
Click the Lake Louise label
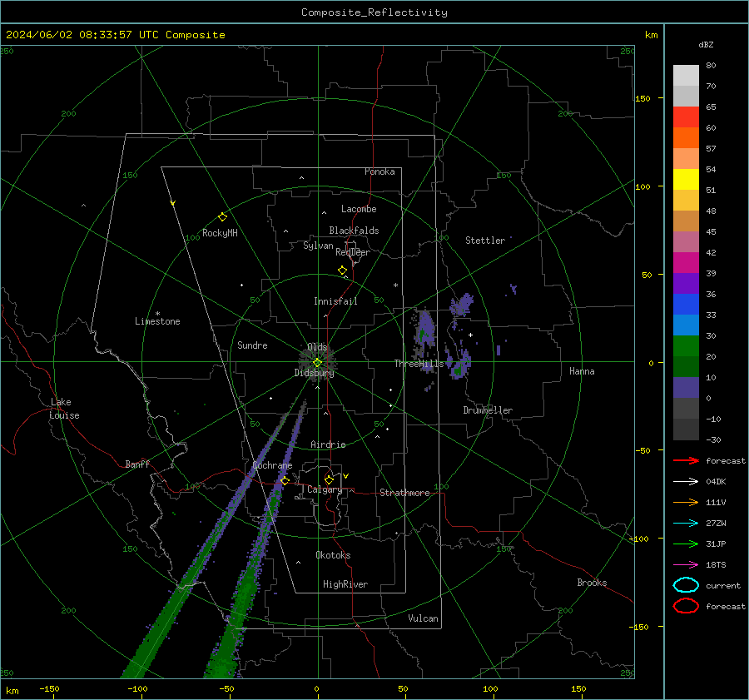coord(64,409)
